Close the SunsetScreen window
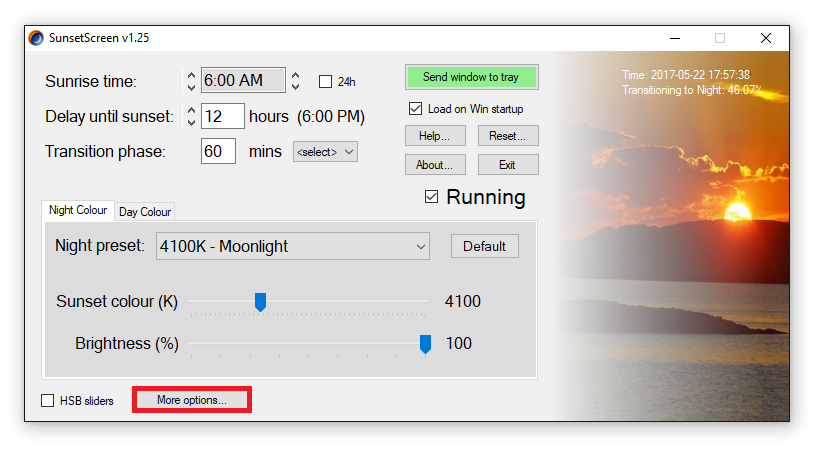This screenshot has height=452, width=817. click(x=765, y=38)
